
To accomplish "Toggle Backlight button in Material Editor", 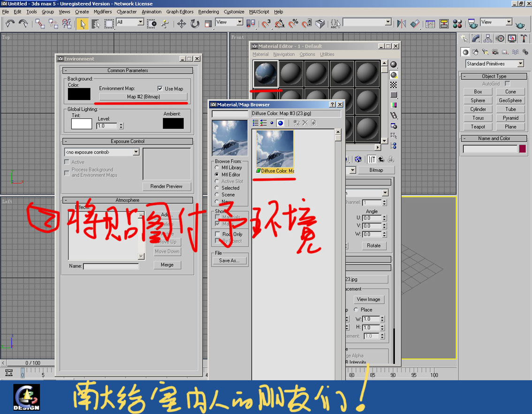I will coord(394,75).
